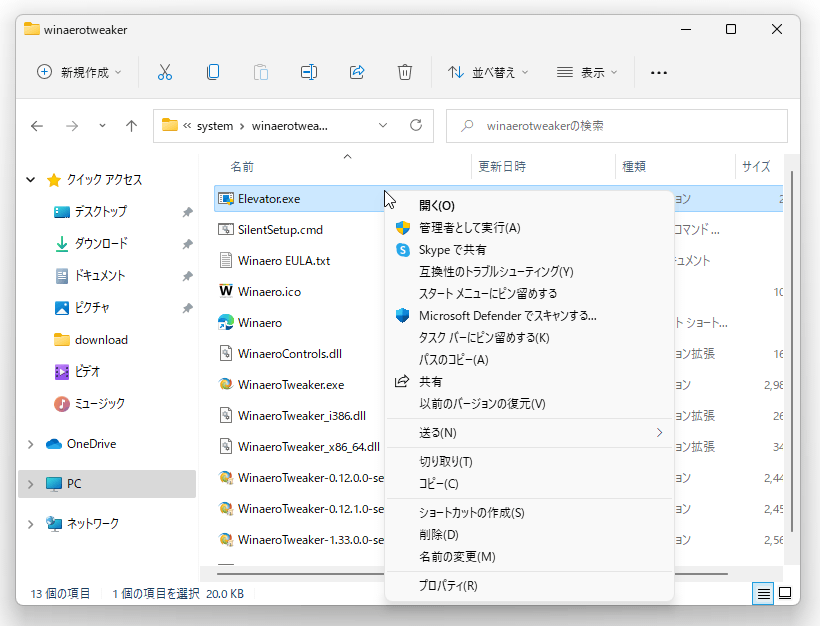Switch to large icons view in status bar
Viewport: 820px width, 626px height.
[x=785, y=594]
